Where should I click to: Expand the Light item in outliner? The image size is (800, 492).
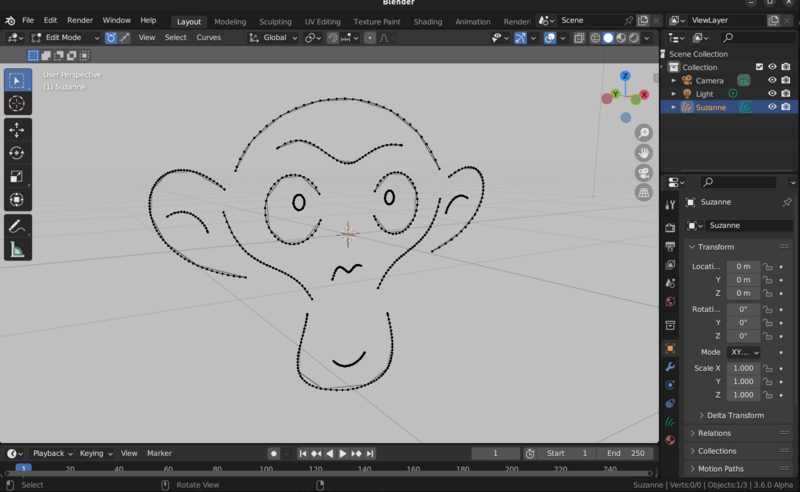click(673, 94)
